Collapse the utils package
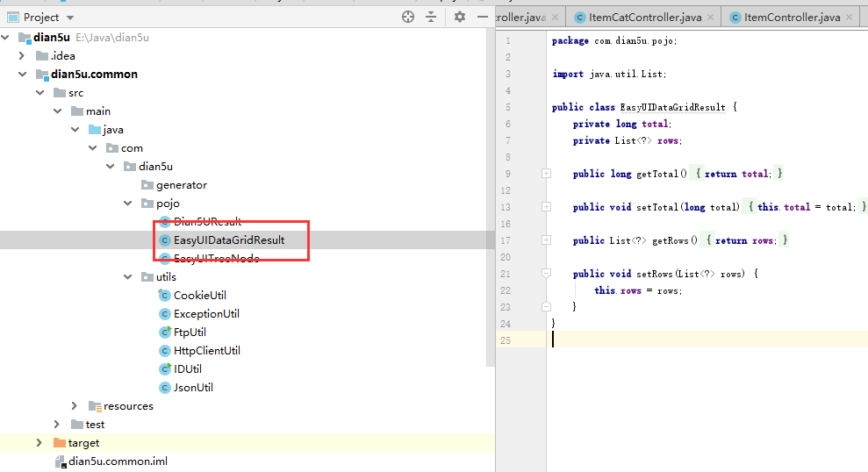Image resolution: width=868 pixels, height=472 pixels. [x=130, y=276]
